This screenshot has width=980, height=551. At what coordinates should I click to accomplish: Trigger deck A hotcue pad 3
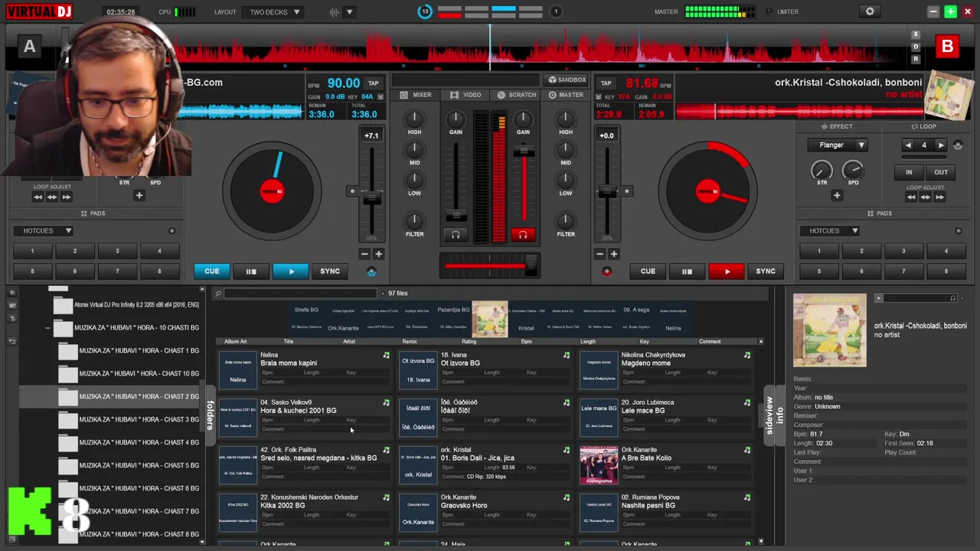(x=117, y=251)
